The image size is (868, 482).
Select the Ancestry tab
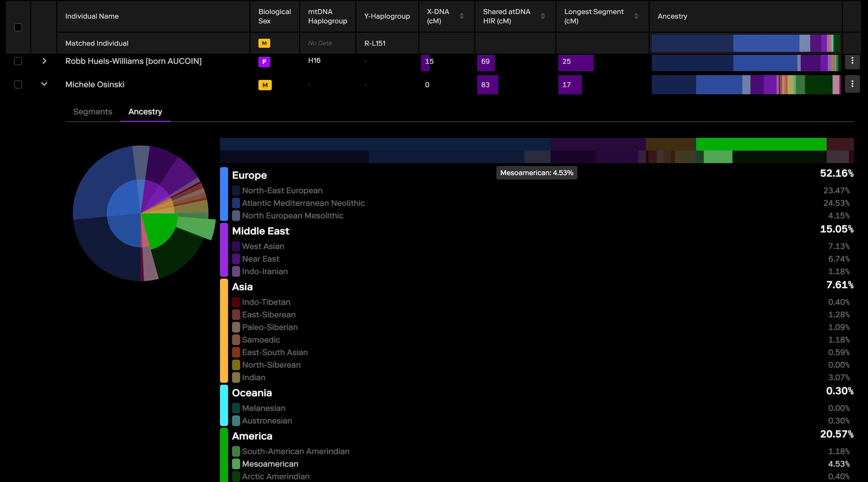pos(145,112)
